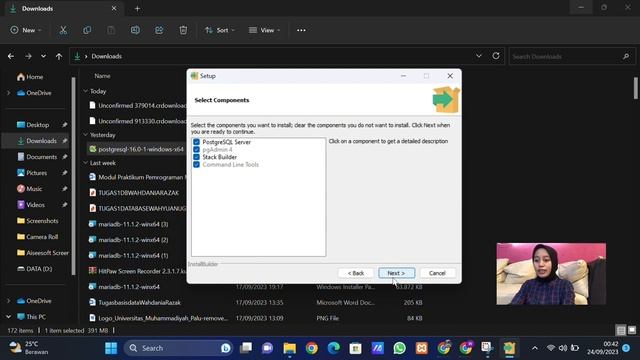This screenshot has width=640, height=360.
Task: Go forward with the Explorer forward arrow
Action: [x=28, y=56]
